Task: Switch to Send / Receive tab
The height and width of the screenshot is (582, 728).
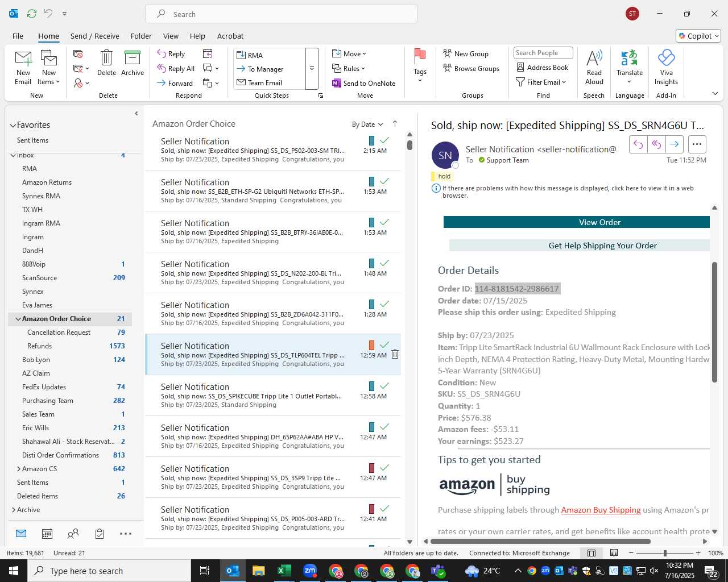Action: click(95, 36)
